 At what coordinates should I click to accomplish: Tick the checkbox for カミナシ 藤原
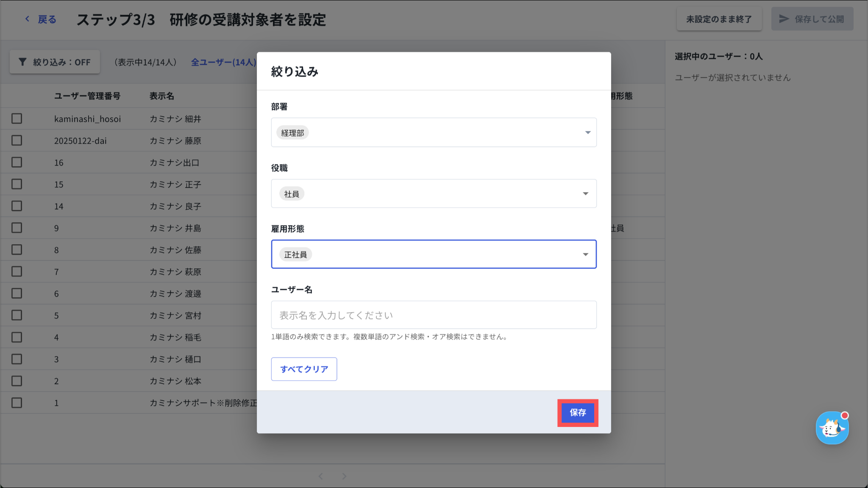(17, 140)
